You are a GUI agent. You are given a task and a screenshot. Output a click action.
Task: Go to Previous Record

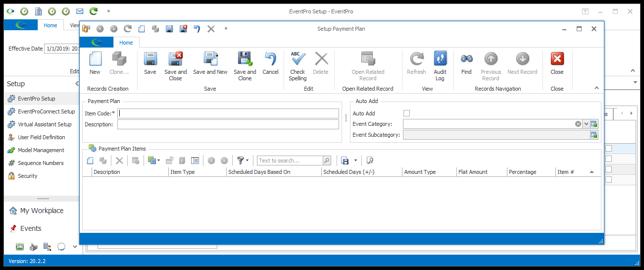point(491,66)
